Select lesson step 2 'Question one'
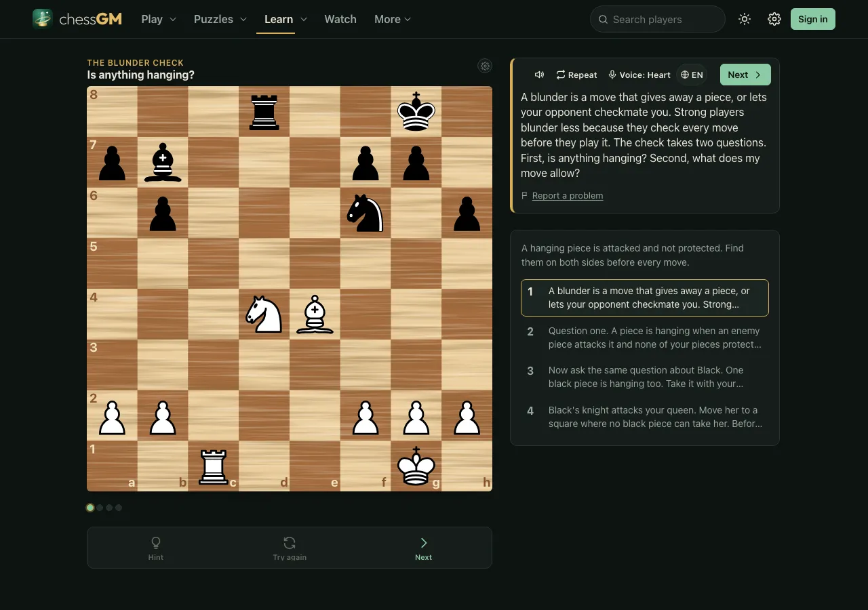 pos(645,338)
